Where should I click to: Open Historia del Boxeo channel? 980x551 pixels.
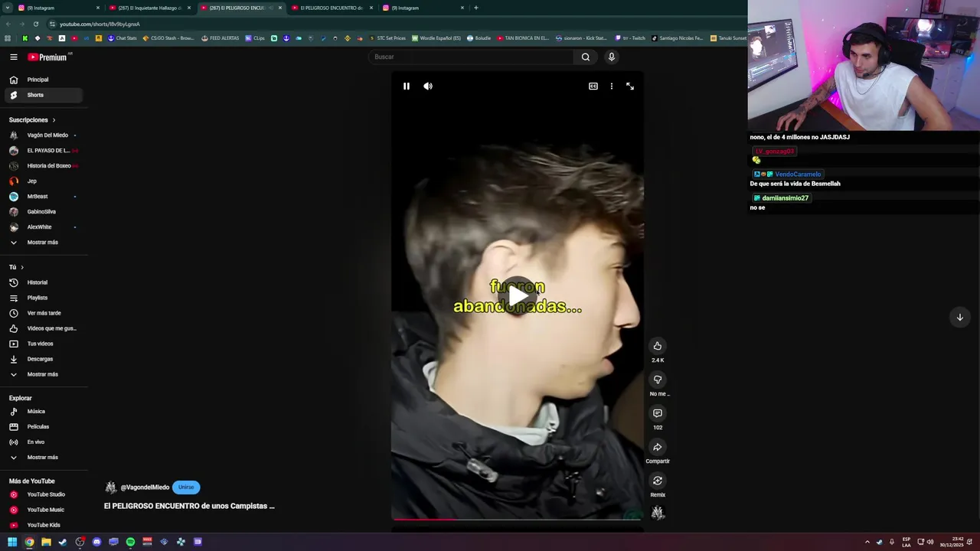(x=44, y=166)
